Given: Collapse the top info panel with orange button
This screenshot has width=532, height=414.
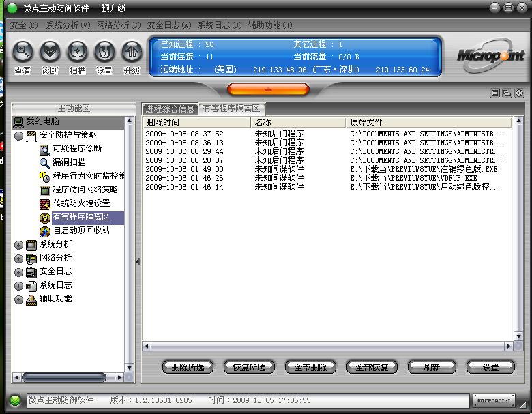Looking at the screenshot, I should [268, 89].
